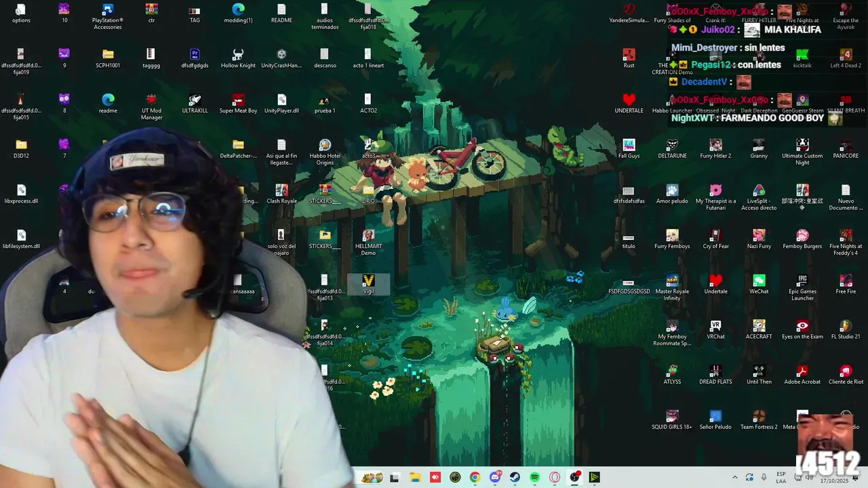Select the SCPH1001 folder
The width and height of the screenshot is (868, 488).
point(108,59)
